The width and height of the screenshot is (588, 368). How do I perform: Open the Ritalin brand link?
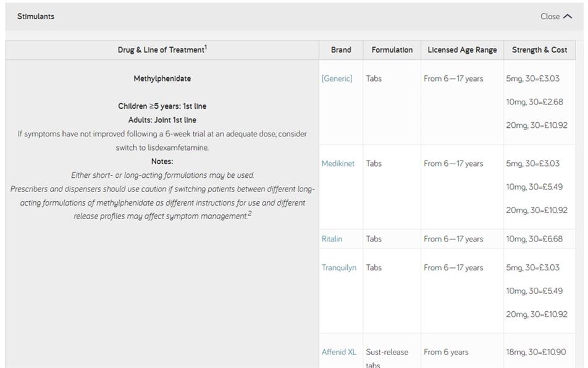coord(332,238)
